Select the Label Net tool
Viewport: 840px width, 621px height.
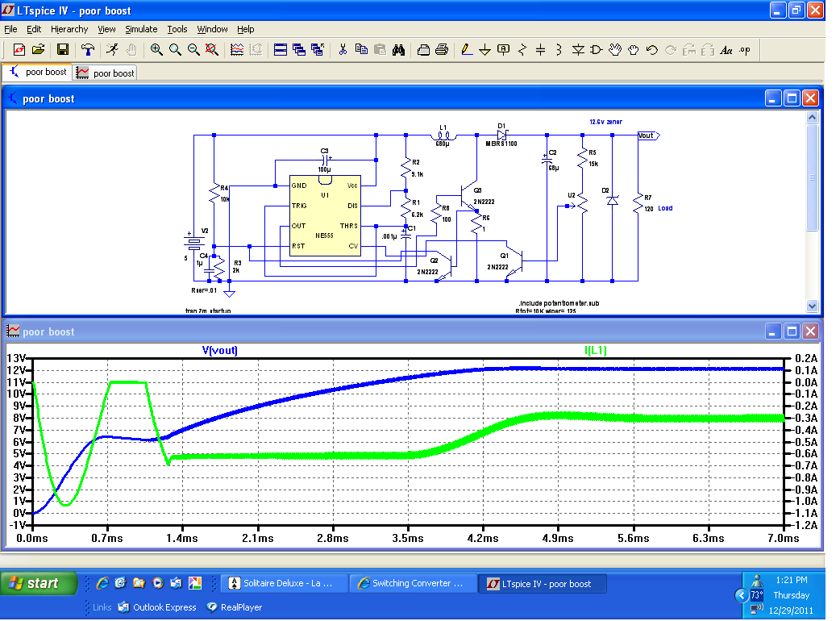504,50
